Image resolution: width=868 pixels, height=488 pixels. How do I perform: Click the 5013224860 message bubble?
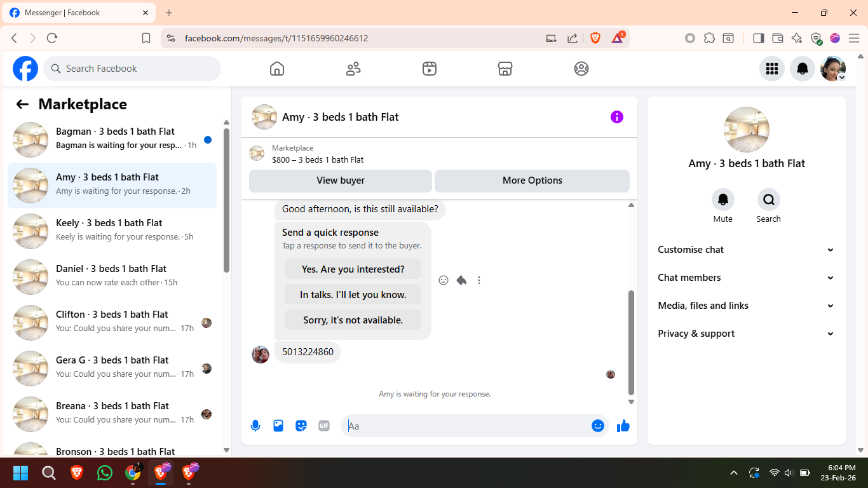(308, 352)
